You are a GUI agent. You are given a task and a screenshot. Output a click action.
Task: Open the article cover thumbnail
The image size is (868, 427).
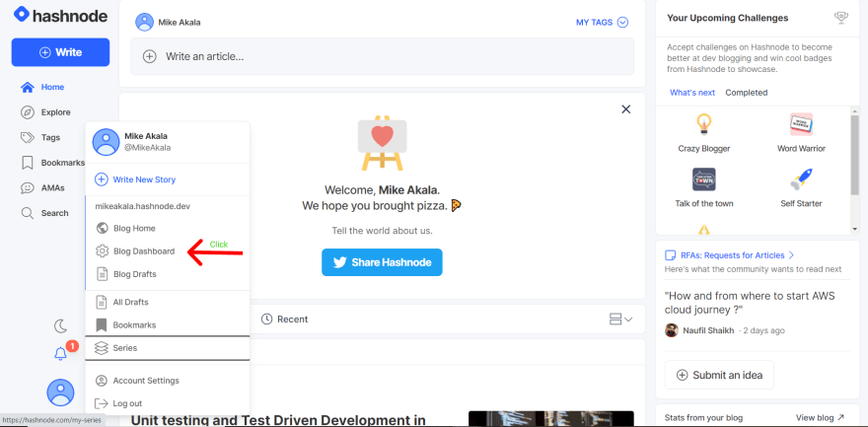pos(550,419)
